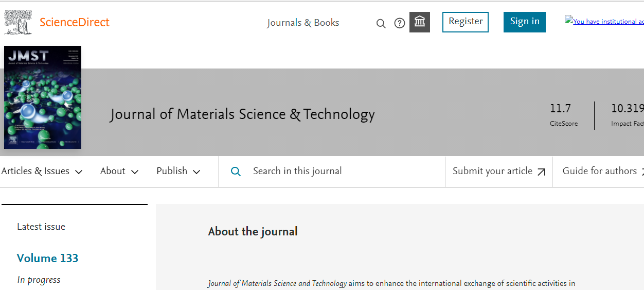Open the help question mark icon
The height and width of the screenshot is (290, 644).
(x=400, y=23)
